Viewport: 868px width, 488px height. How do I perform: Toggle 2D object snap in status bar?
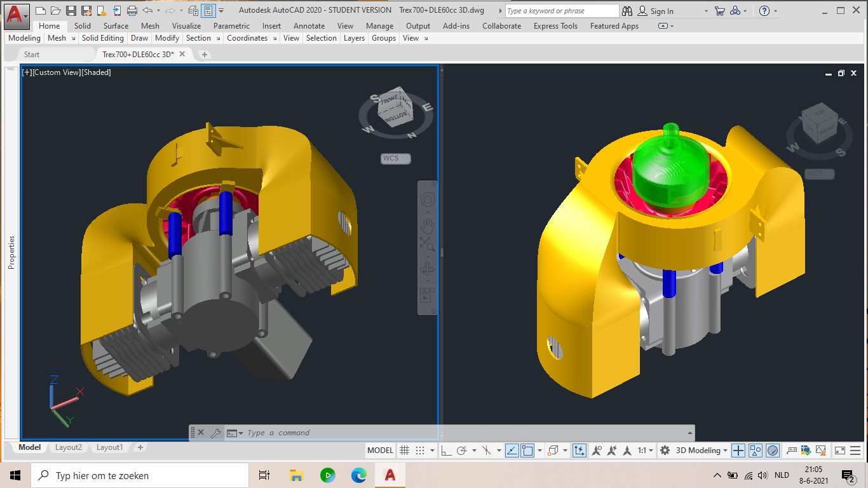coord(528,451)
